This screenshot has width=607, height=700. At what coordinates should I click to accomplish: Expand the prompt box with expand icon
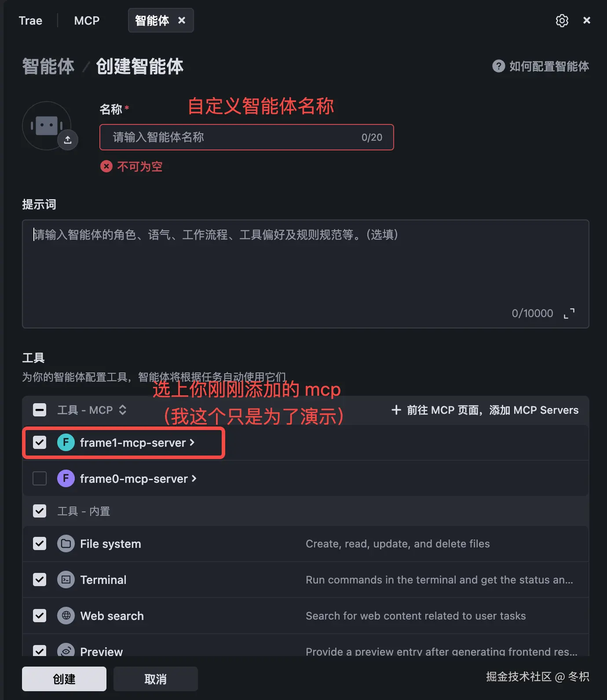coord(569,314)
